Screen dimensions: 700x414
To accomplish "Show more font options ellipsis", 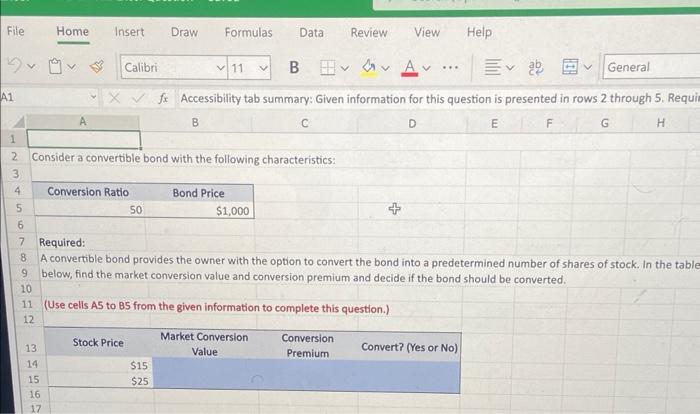I will [450, 68].
